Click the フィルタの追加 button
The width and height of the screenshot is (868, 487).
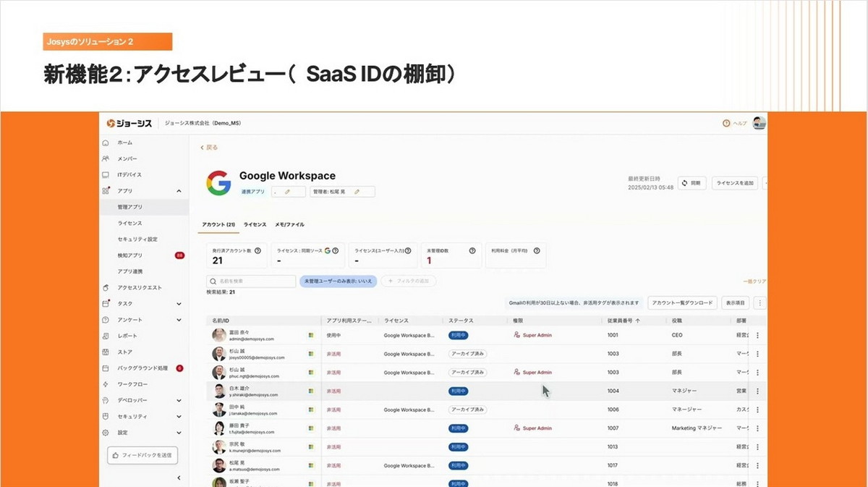[x=409, y=281]
